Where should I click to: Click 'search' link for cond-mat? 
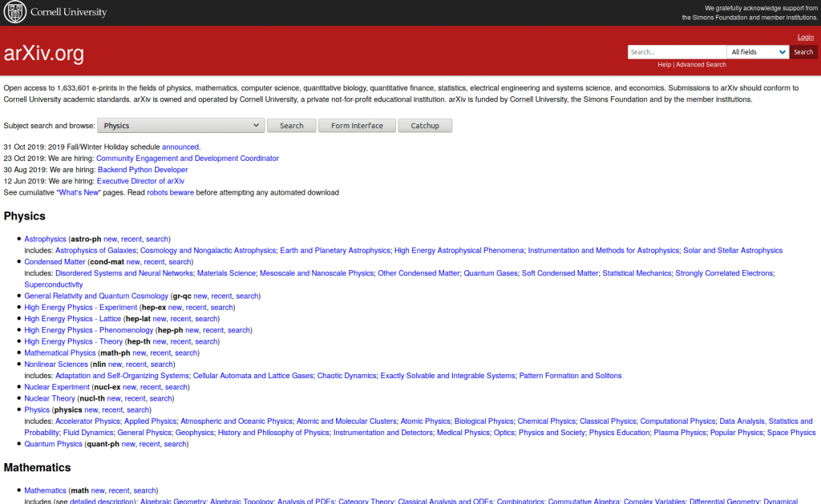180,262
